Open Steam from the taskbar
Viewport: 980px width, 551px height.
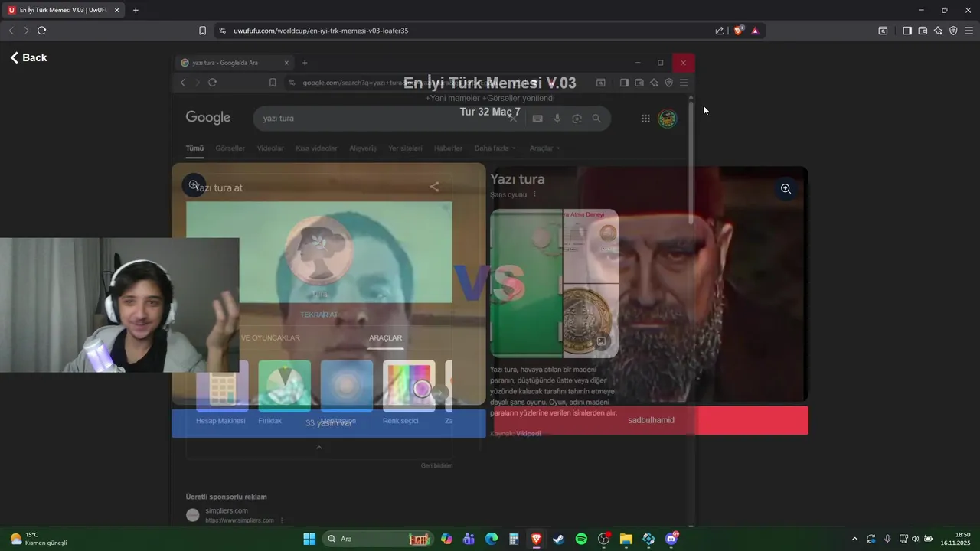click(x=558, y=539)
